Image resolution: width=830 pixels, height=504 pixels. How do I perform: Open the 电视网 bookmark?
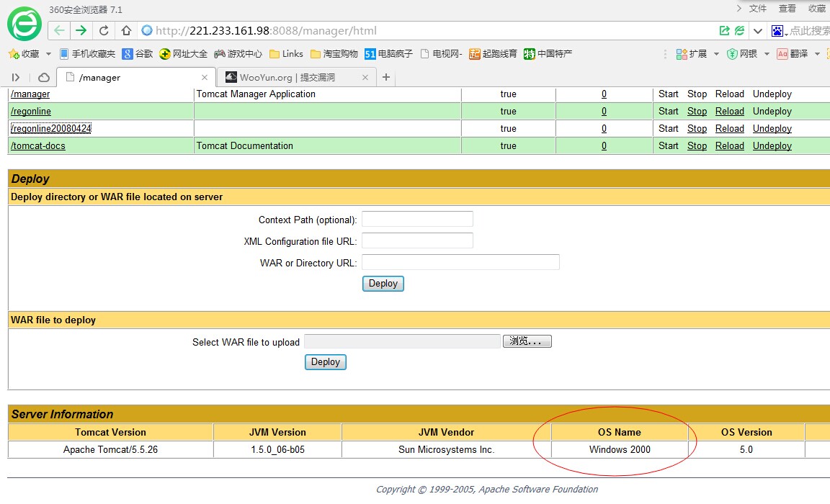[x=442, y=54]
